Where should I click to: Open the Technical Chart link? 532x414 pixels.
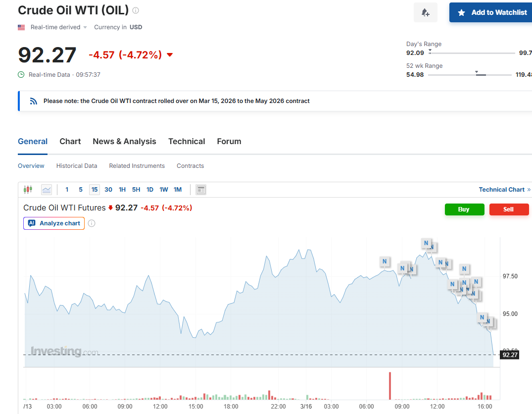(504, 190)
